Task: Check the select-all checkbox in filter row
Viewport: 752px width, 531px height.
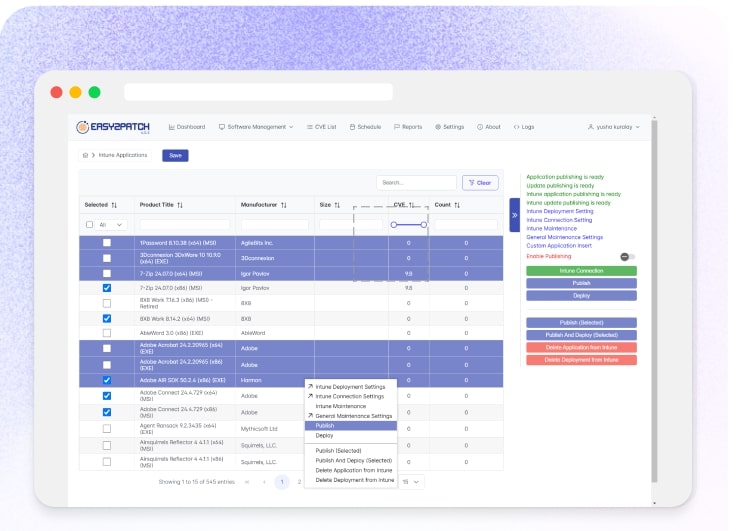Action: pyautogui.click(x=89, y=224)
